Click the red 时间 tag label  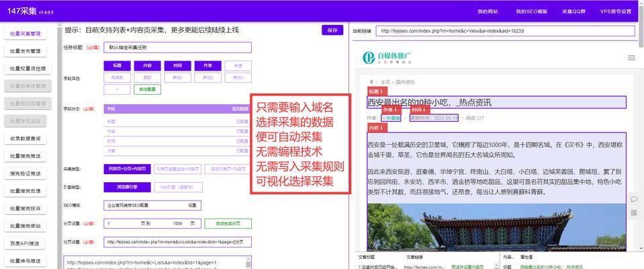(x=419, y=109)
